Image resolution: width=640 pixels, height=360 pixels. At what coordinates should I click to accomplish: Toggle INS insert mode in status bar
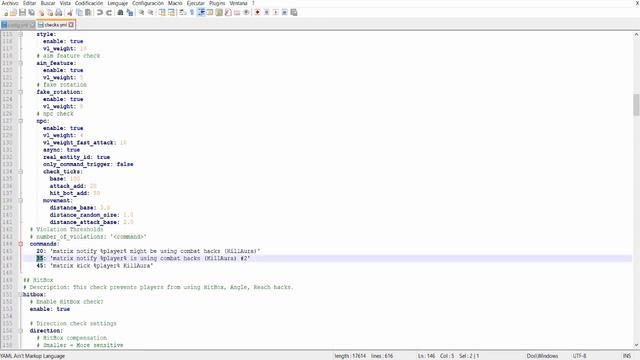[627, 356]
